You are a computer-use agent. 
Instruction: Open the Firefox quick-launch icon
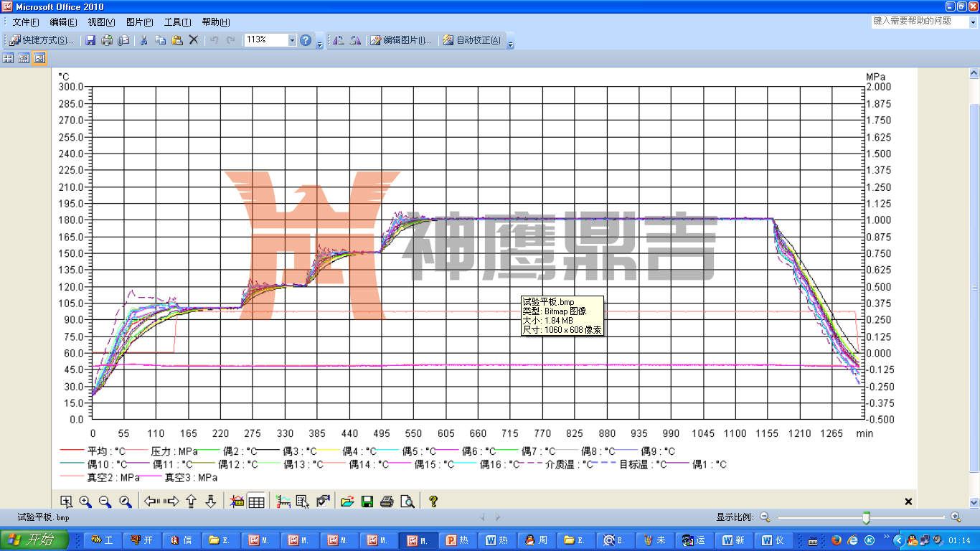pos(837,540)
